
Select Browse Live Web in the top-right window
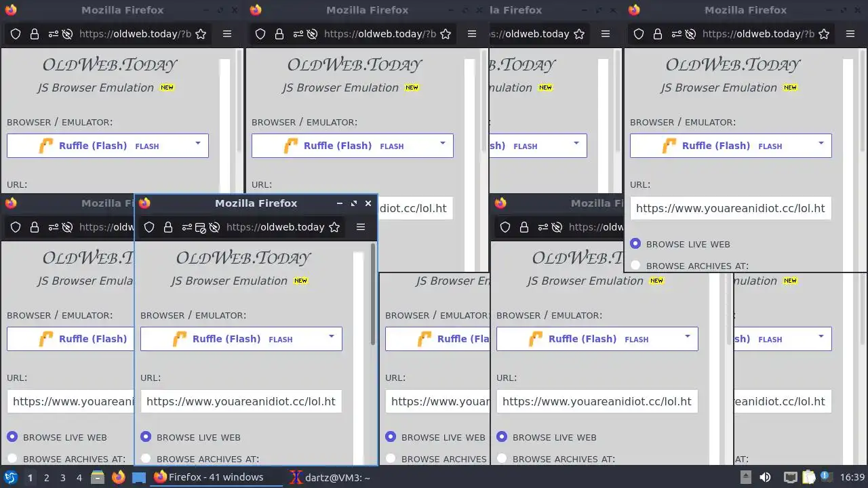(x=635, y=244)
